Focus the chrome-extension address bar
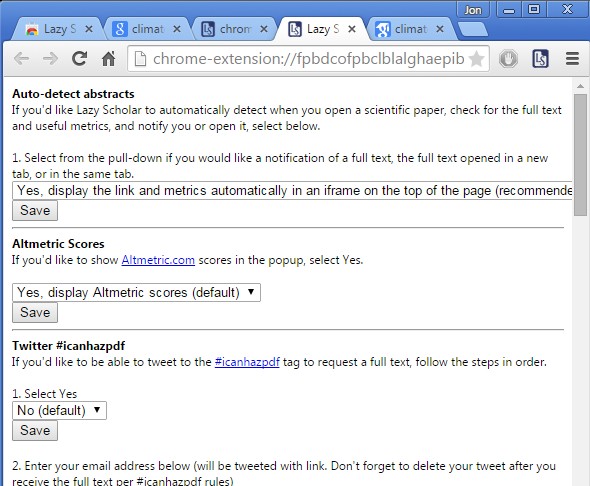This screenshot has height=486, width=590. coord(308,59)
